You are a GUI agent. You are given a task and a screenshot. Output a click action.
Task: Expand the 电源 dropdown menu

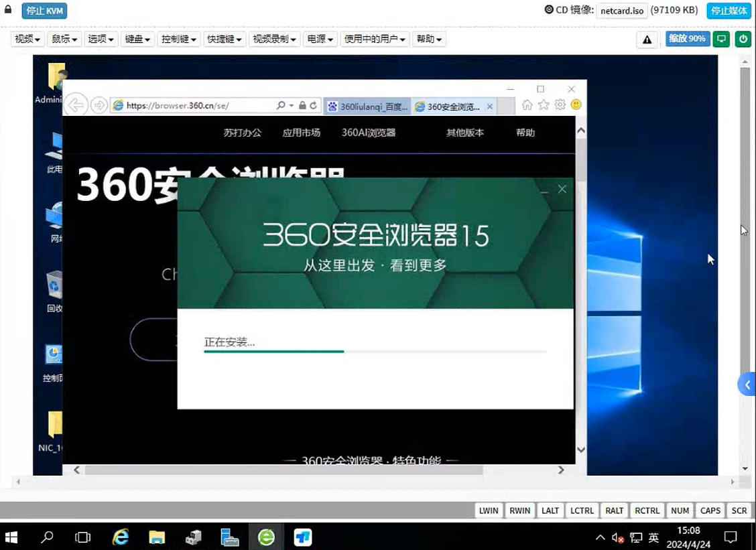[x=320, y=40]
